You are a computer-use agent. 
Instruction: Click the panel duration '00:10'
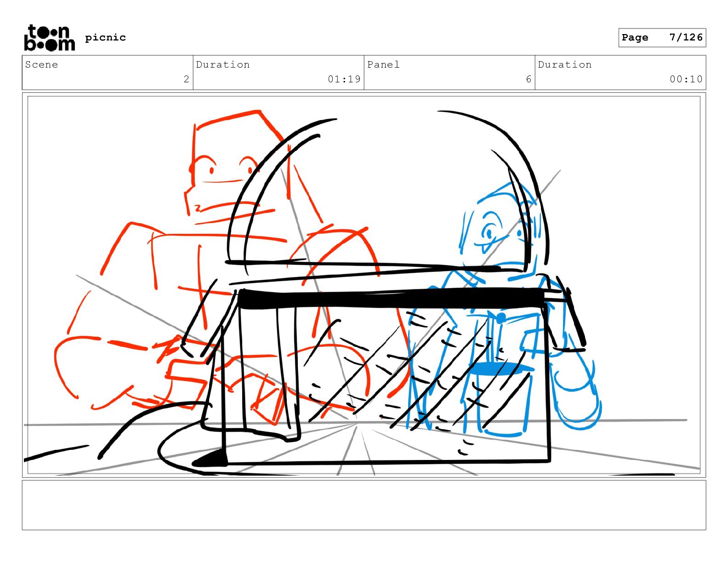pyautogui.click(x=686, y=79)
